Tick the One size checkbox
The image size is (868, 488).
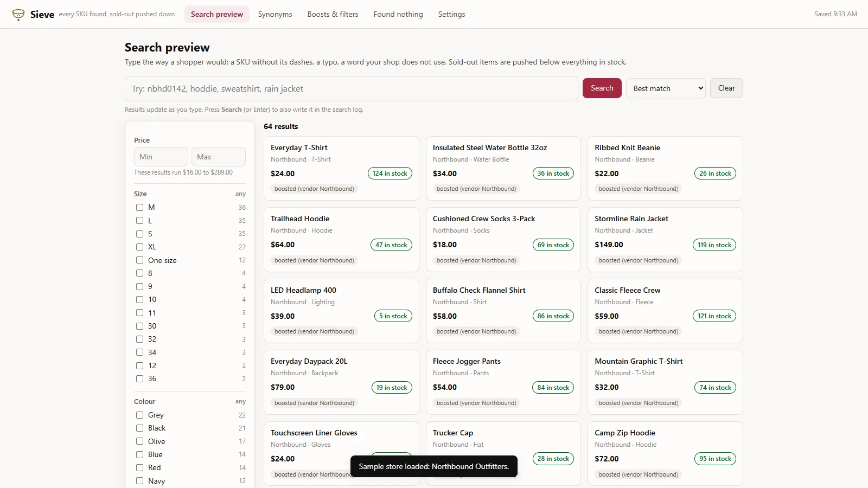(x=139, y=260)
